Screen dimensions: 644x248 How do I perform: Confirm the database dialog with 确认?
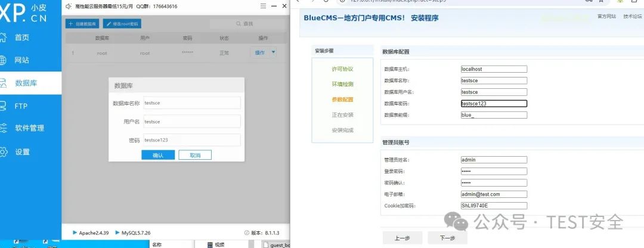coord(158,155)
